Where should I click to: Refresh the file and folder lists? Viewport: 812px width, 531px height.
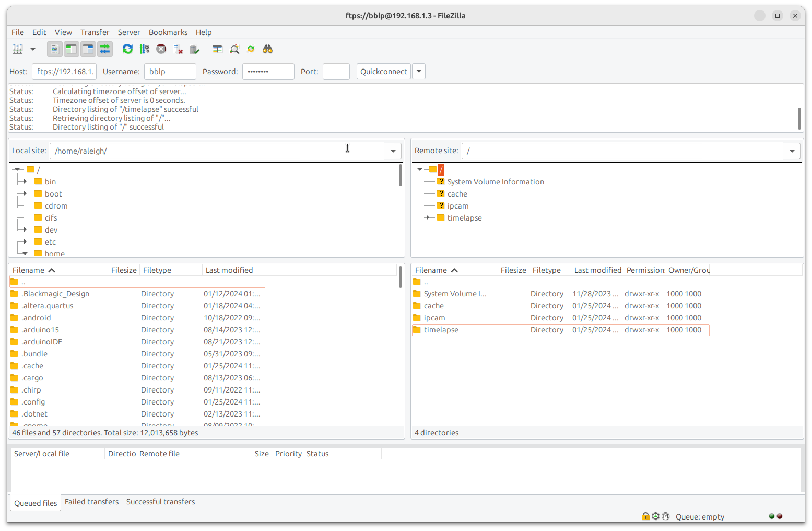(127, 49)
